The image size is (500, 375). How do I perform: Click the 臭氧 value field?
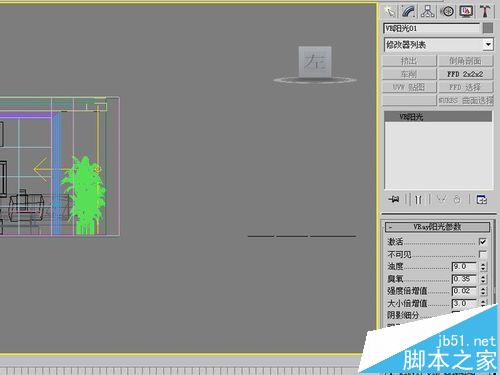pos(465,279)
